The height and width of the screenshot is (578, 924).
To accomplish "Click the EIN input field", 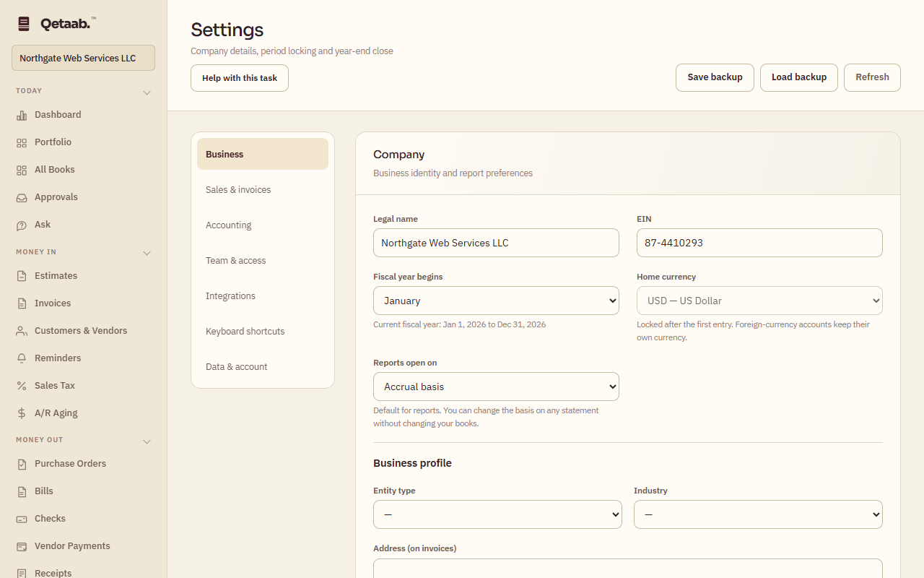I will pyautogui.click(x=759, y=243).
